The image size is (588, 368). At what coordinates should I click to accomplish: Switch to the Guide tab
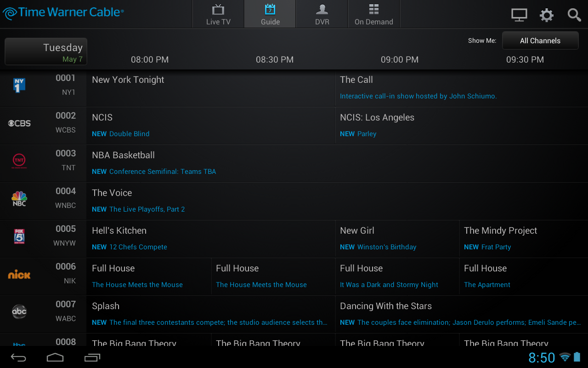click(270, 14)
